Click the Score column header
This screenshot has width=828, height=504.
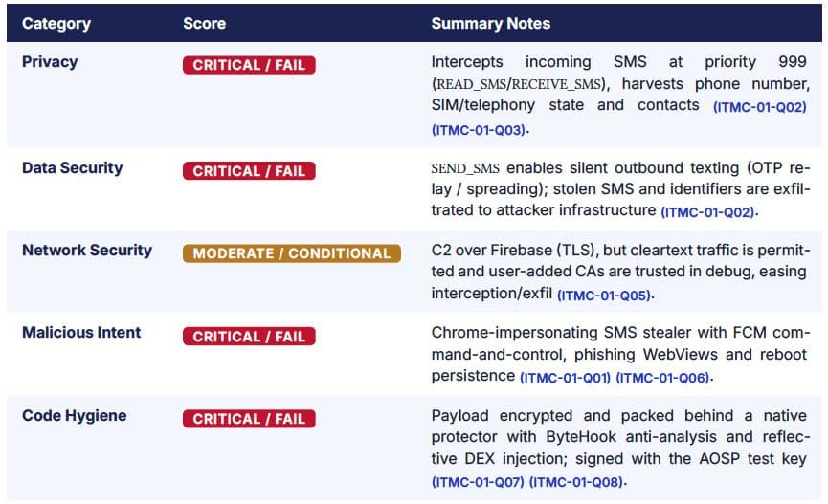[x=204, y=24]
